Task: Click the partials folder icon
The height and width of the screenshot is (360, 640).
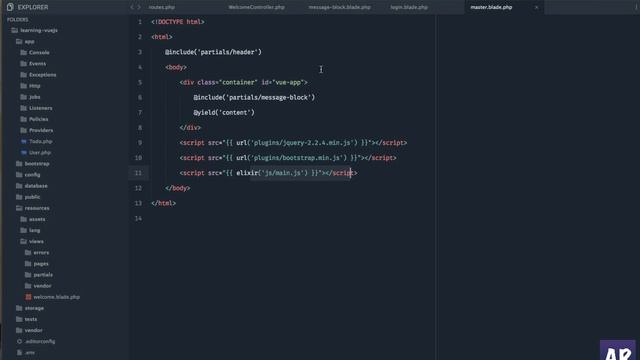Action: (x=28, y=275)
